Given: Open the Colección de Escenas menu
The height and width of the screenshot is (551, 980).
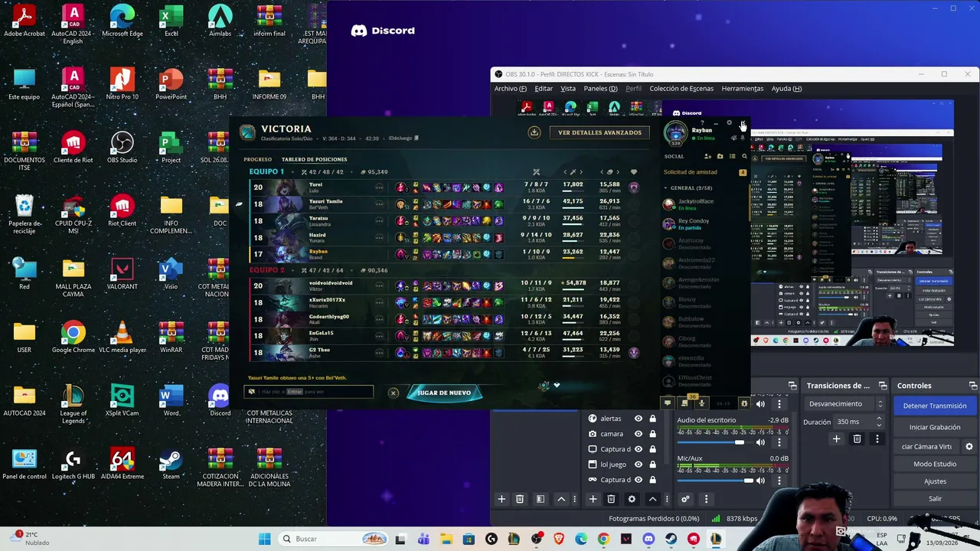Looking at the screenshot, I should pyautogui.click(x=681, y=89).
